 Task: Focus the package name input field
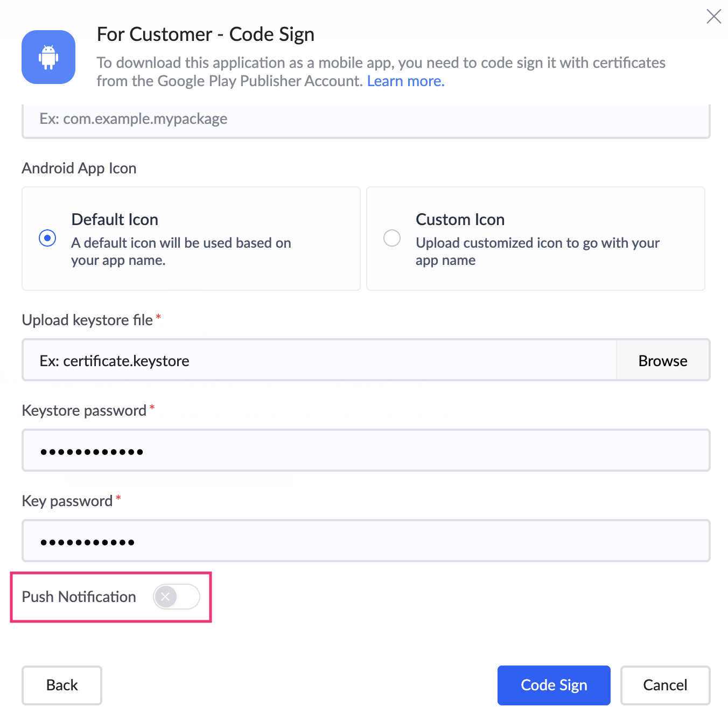366,121
